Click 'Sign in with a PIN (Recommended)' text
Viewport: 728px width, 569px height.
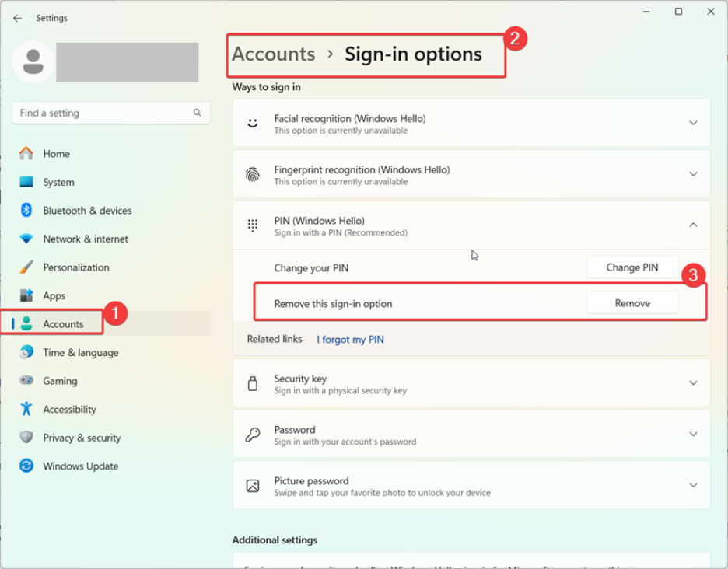coord(341,232)
